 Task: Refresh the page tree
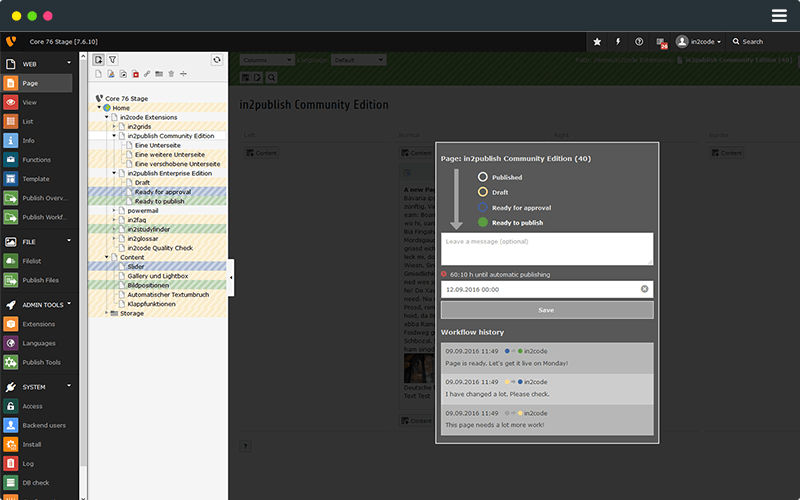point(217,60)
